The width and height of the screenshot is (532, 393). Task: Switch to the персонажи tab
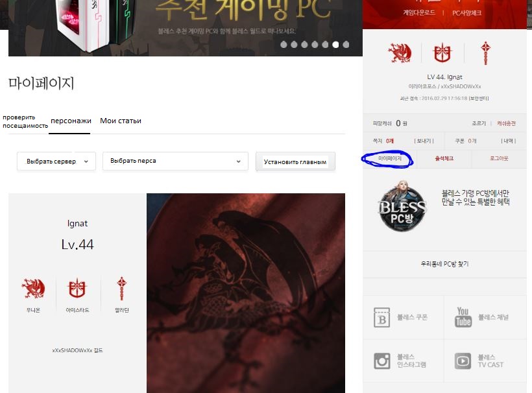click(x=71, y=121)
